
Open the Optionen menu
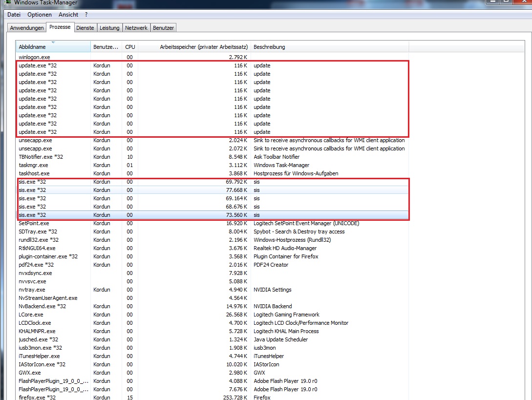click(40, 15)
